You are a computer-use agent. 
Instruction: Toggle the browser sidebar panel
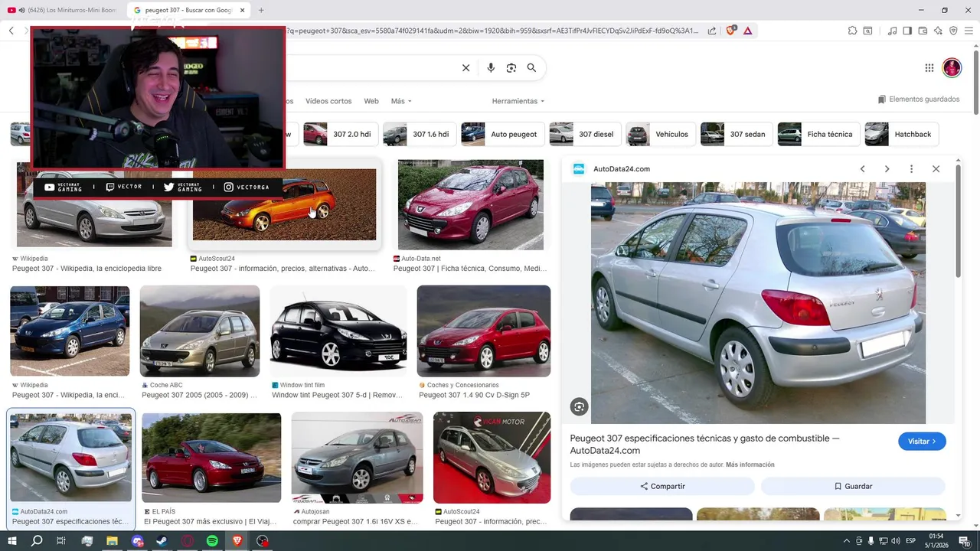907,31
